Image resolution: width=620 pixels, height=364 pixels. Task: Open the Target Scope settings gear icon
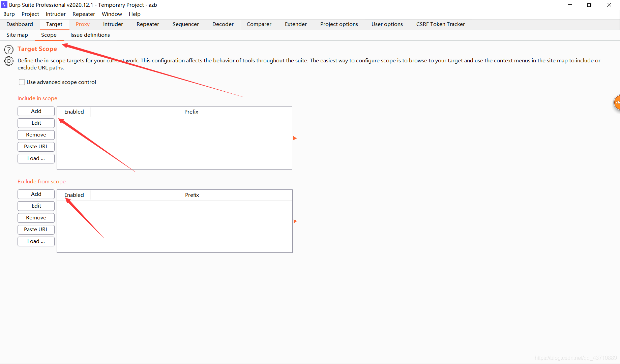click(x=9, y=61)
